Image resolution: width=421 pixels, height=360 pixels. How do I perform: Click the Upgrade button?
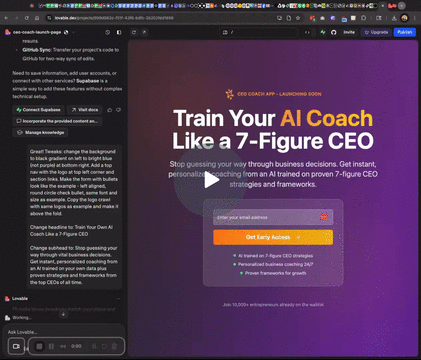pyautogui.click(x=376, y=32)
